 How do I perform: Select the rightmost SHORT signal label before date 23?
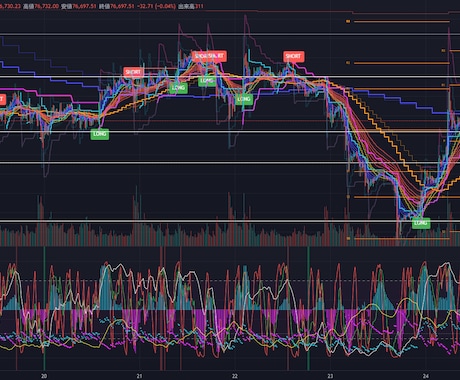pyautogui.click(x=294, y=56)
